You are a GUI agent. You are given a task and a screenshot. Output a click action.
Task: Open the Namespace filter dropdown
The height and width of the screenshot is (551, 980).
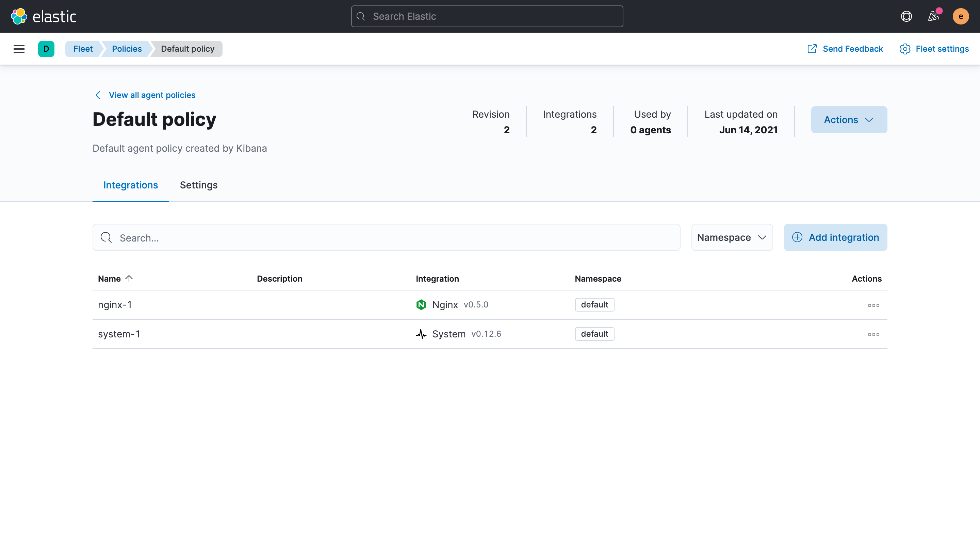tap(732, 237)
